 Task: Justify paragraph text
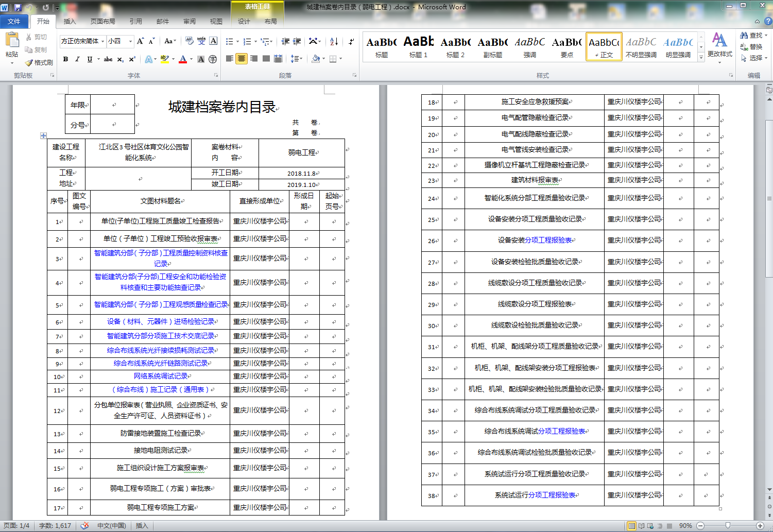click(x=266, y=59)
